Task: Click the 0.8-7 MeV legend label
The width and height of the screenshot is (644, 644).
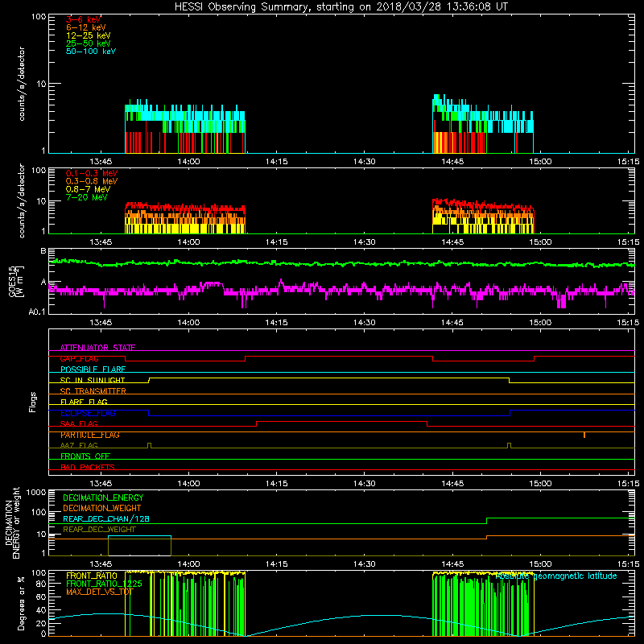Action: (x=88, y=189)
